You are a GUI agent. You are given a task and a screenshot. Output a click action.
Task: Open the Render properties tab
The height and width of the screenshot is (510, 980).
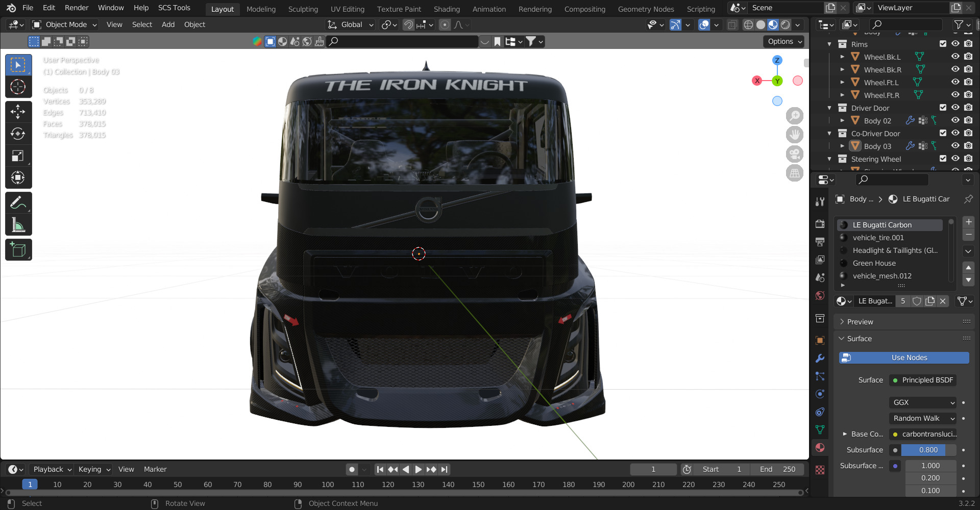point(820,224)
